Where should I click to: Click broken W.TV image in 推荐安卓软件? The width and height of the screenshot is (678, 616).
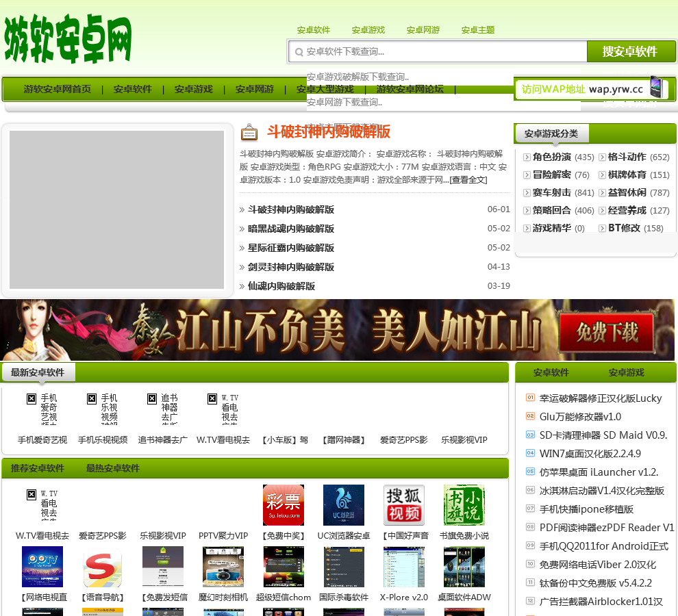point(42,504)
